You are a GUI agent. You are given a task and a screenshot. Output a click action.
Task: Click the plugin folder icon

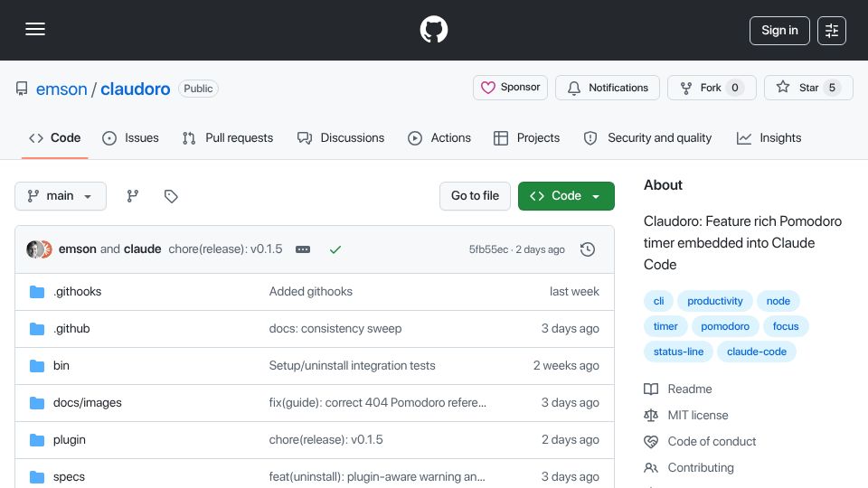(x=37, y=440)
